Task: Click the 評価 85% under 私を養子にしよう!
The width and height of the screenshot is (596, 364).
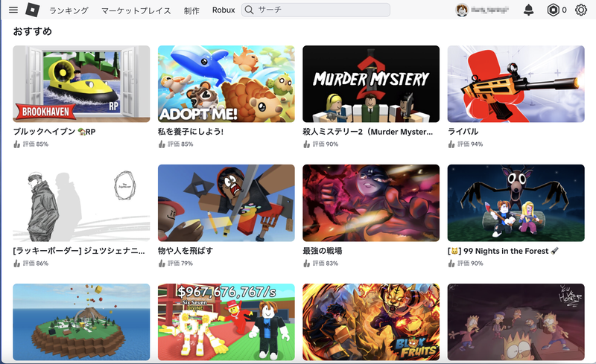Action: 180,144
